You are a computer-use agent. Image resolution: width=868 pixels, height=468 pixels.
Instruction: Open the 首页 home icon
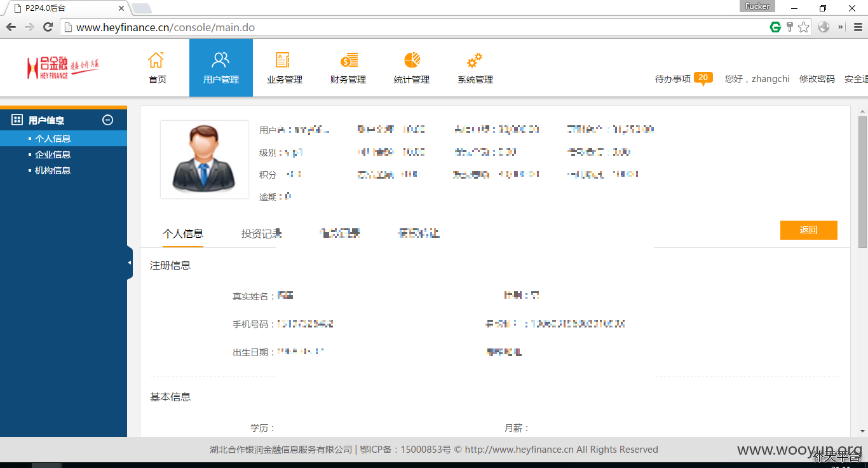click(156, 60)
